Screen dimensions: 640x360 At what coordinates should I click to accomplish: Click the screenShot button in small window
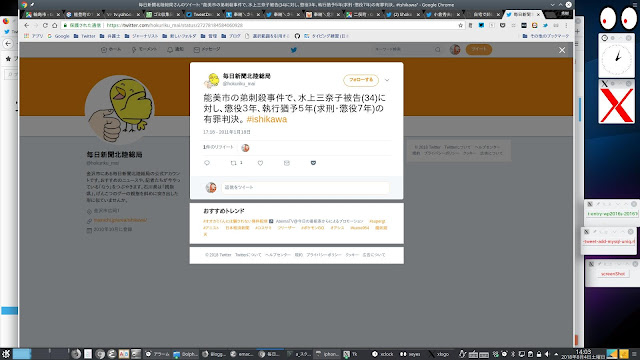pos(613,274)
